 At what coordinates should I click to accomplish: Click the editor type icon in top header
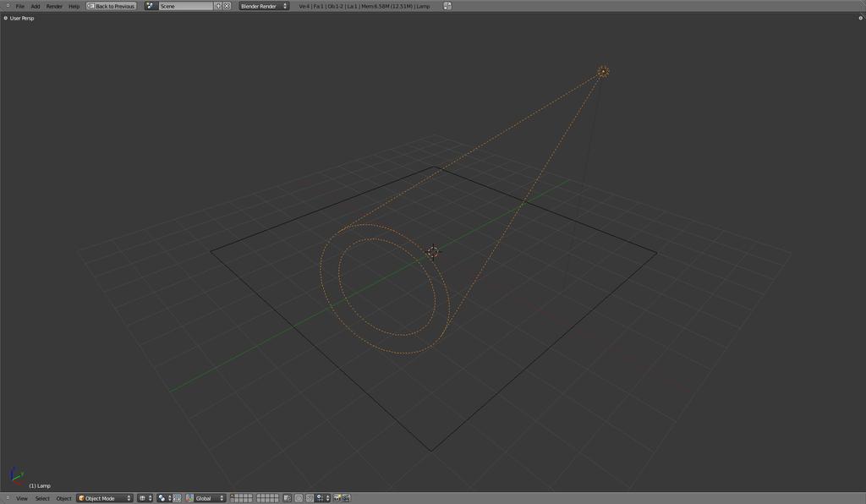click(7, 6)
